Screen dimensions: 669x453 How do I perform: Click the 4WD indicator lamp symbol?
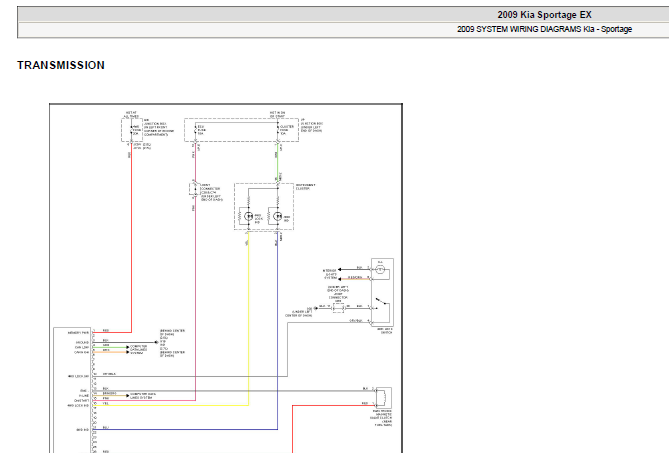click(x=278, y=216)
